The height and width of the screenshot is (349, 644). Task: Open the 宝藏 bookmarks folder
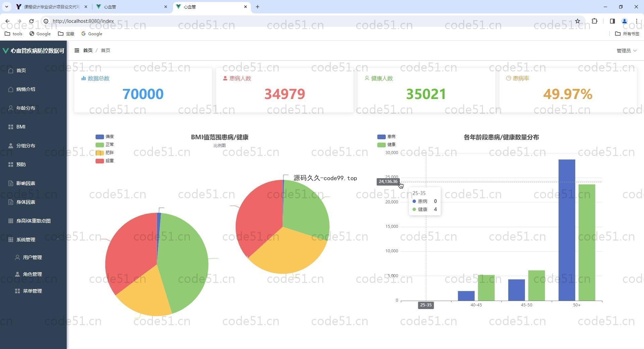point(66,34)
